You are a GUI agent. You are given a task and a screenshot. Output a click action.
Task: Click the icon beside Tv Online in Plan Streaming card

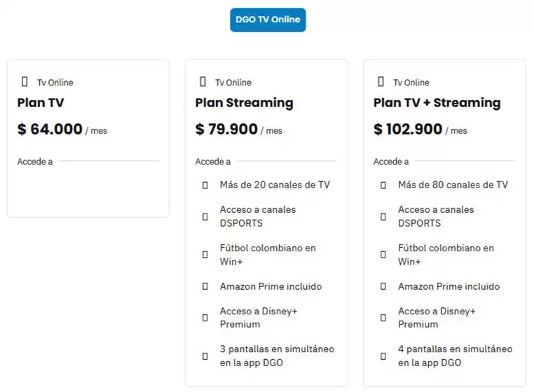203,82
